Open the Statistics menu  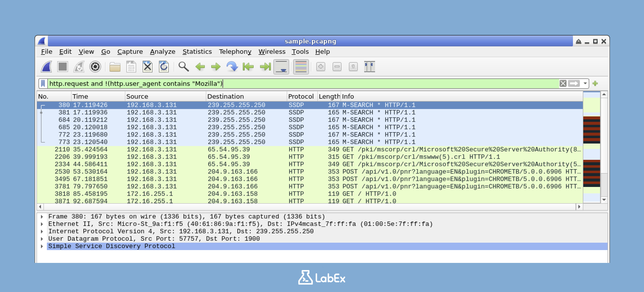point(197,52)
